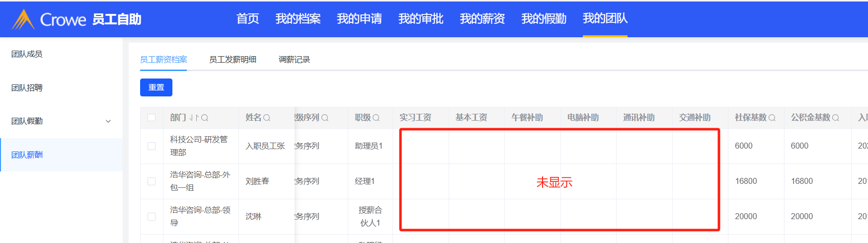This screenshot has height=243, width=868.
Task: Expand the 团队假勤 sidebar menu chevron
Action: [108, 121]
